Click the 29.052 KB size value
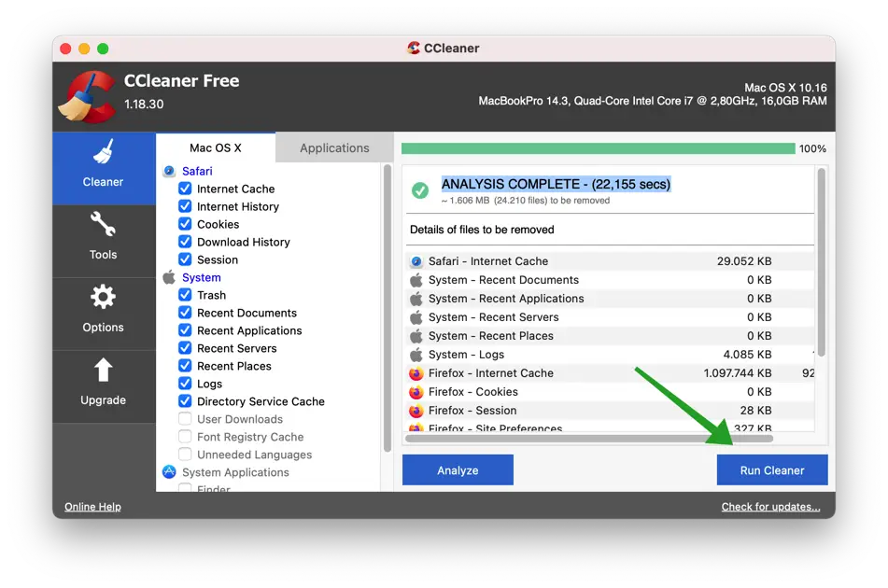 click(x=743, y=261)
